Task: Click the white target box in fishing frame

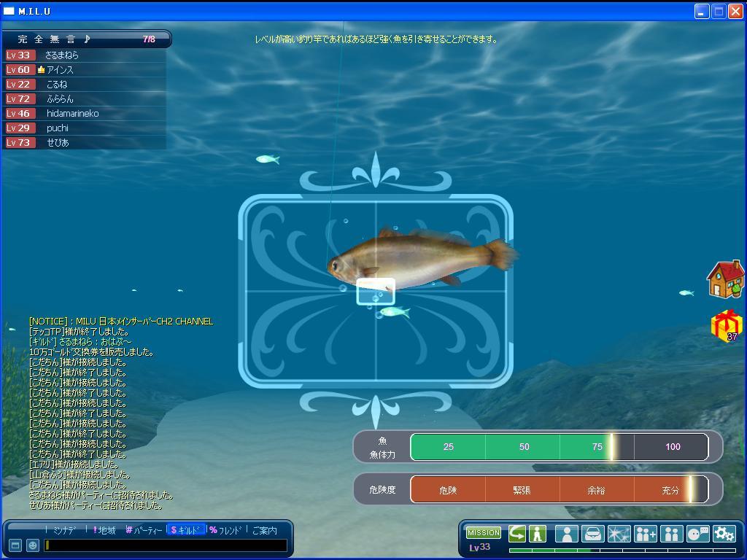Action: (376, 292)
